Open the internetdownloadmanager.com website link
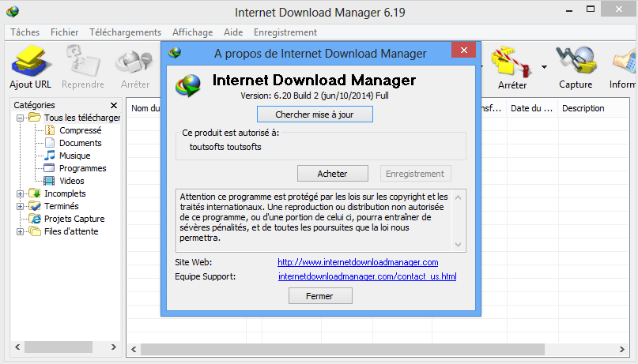 pyautogui.click(x=357, y=262)
